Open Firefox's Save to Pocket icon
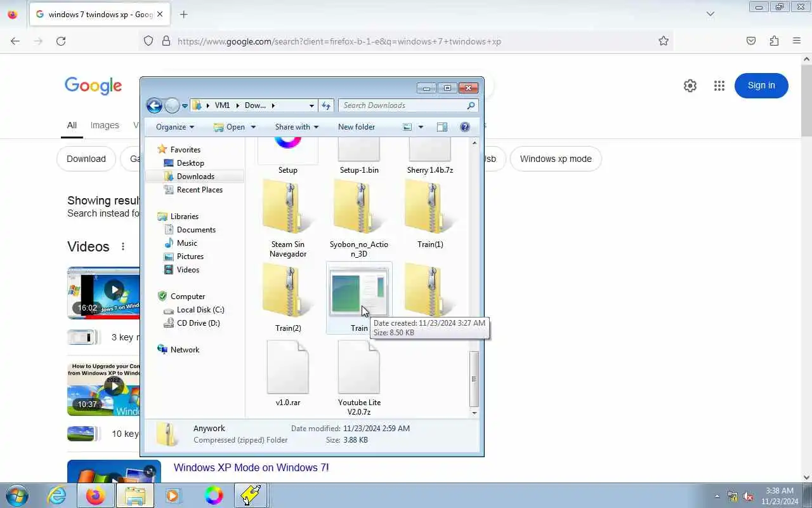Viewport: 812px width, 508px height. coord(751,41)
